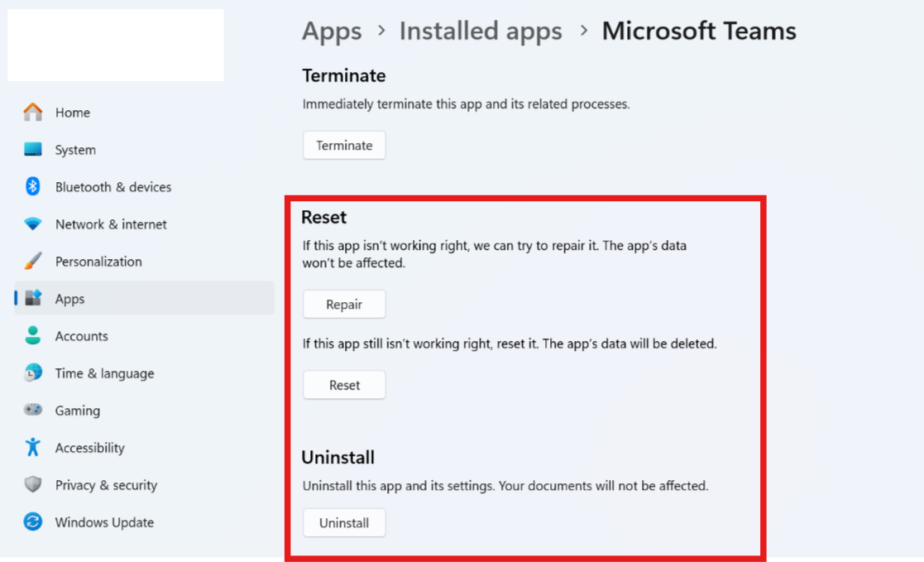Click the Reset button
The image size is (924, 562).
pos(344,385)
